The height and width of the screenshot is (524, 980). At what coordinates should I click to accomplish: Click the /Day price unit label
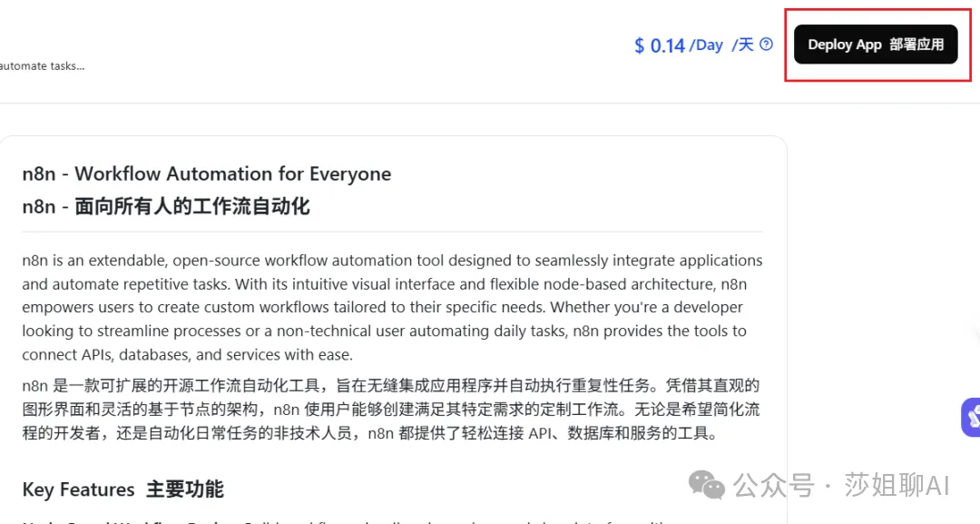coord(706,44)
